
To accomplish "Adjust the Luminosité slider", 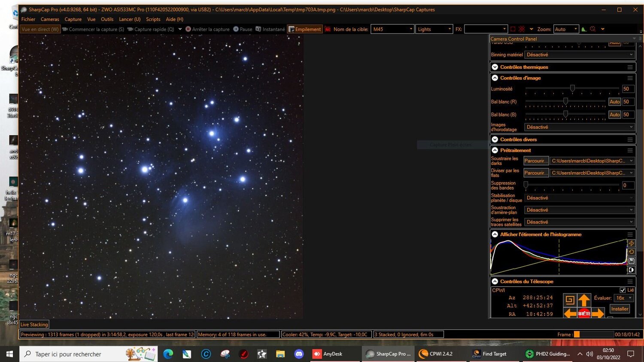I will click(572, 88).
